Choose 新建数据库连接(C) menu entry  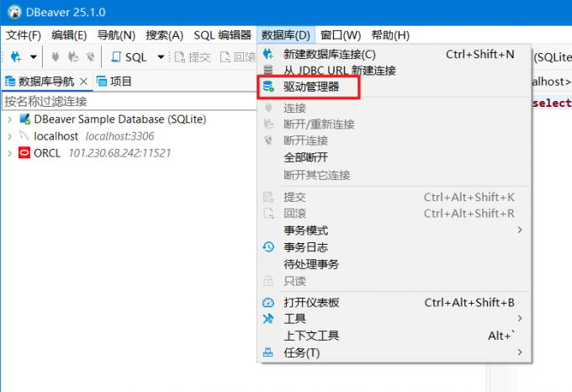click(395, 55)
